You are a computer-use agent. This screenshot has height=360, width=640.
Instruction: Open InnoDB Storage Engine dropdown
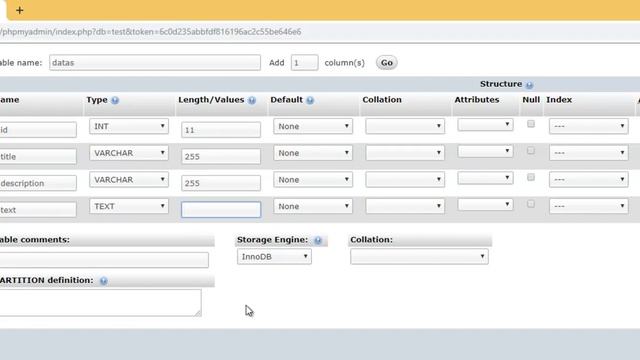[274, 257]
